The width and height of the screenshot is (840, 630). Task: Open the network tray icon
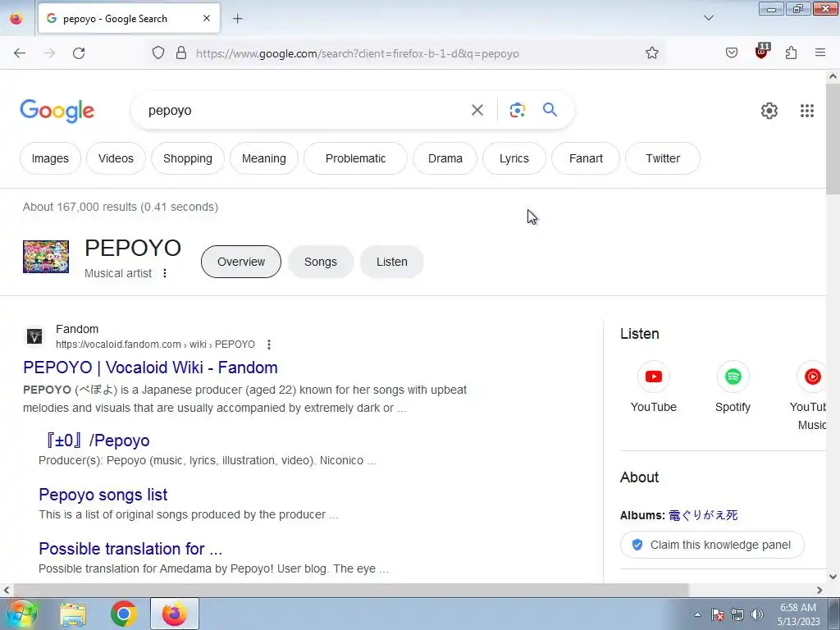737,614
